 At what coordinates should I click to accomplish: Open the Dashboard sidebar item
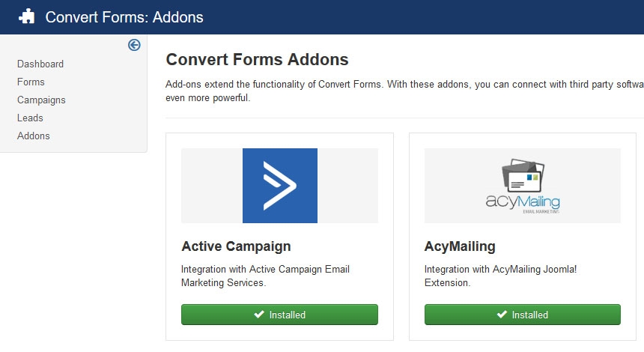[40, 64]
